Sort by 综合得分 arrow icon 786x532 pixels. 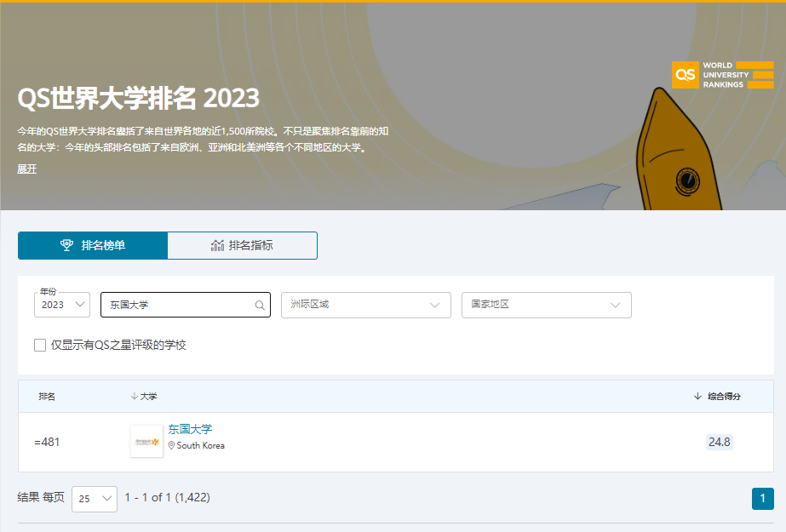pos(697,397)
